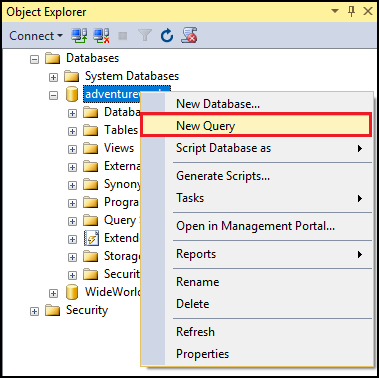Click the Databases folder icon
Image resolution: width=379 pixels, height=378 pixels.
pyautogui.click(x=52, y=58)
